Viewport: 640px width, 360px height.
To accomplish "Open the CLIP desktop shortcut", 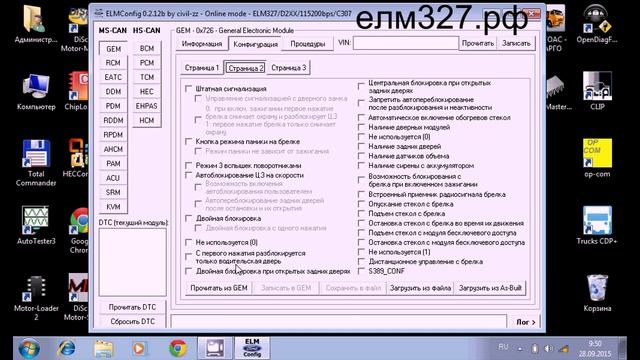I will point(597,91).
